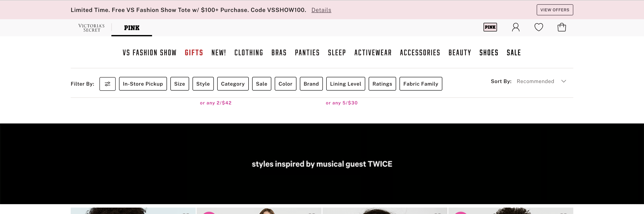
Task: Open the shopping bag icon
Action: (562, 27)
